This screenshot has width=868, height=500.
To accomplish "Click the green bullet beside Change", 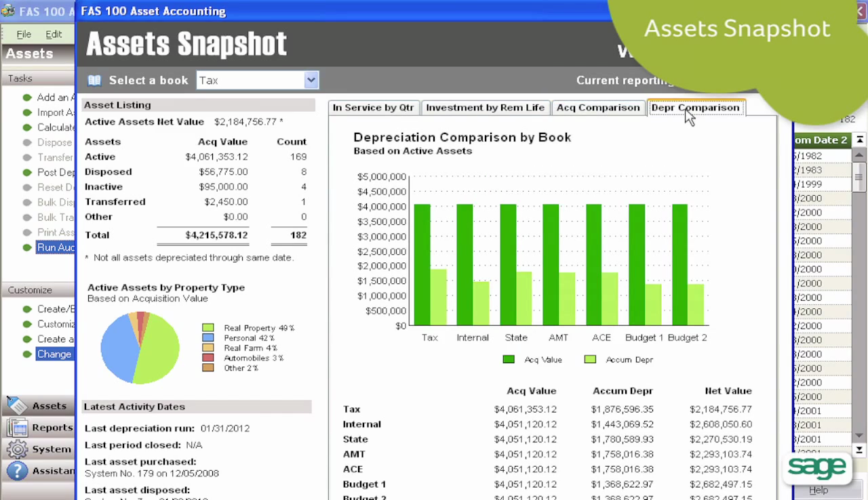I will pos(27,354).
